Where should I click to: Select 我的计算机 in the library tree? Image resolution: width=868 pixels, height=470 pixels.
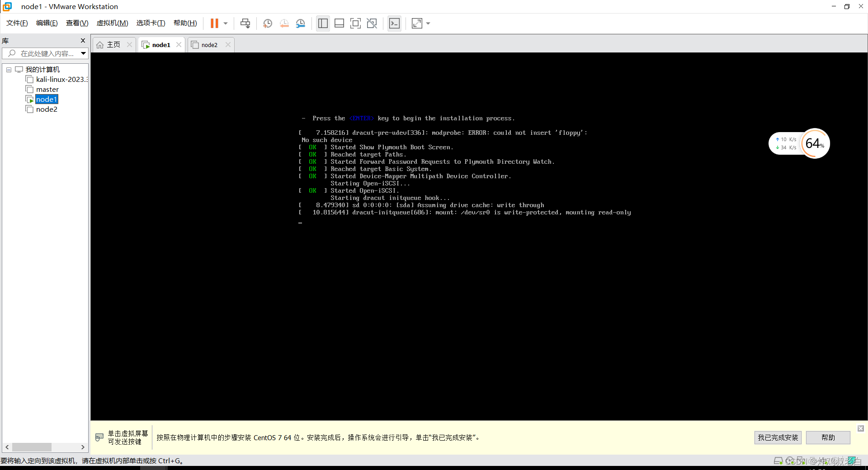tap(42, 69)
